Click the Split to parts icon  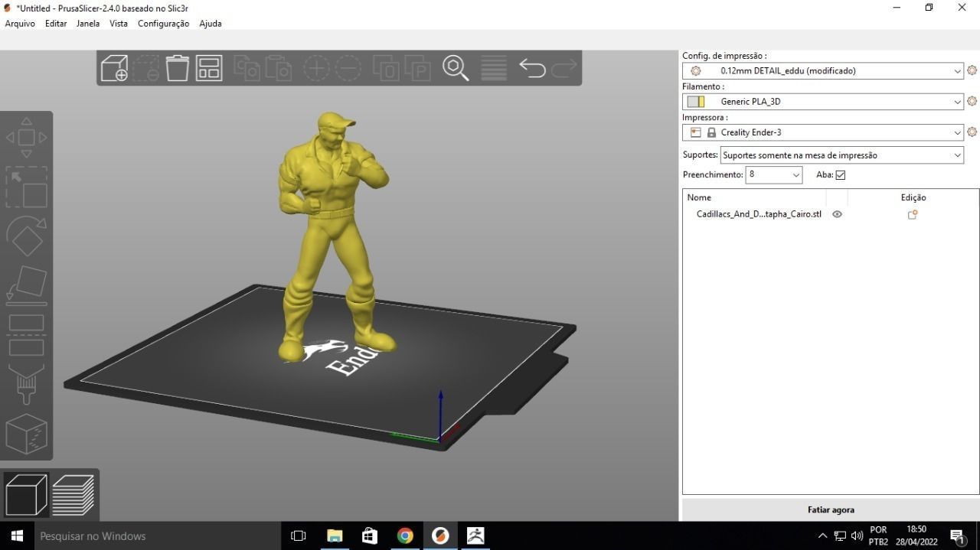(418, 68)
